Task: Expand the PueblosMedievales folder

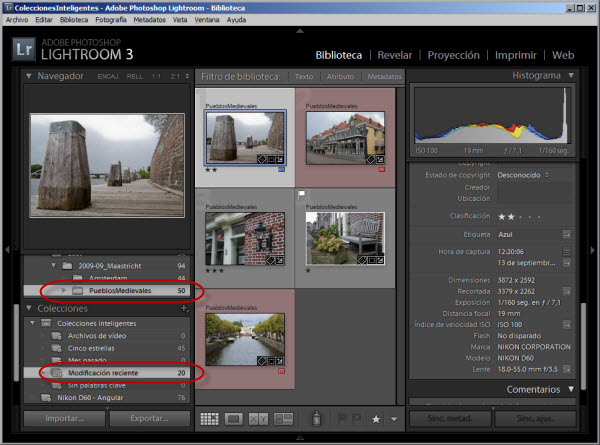Action: coord(64,290)
